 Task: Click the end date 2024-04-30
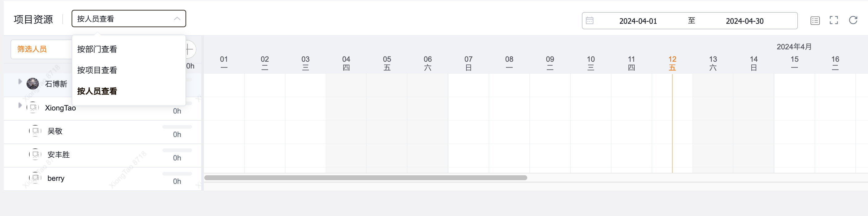coord(744,21)
